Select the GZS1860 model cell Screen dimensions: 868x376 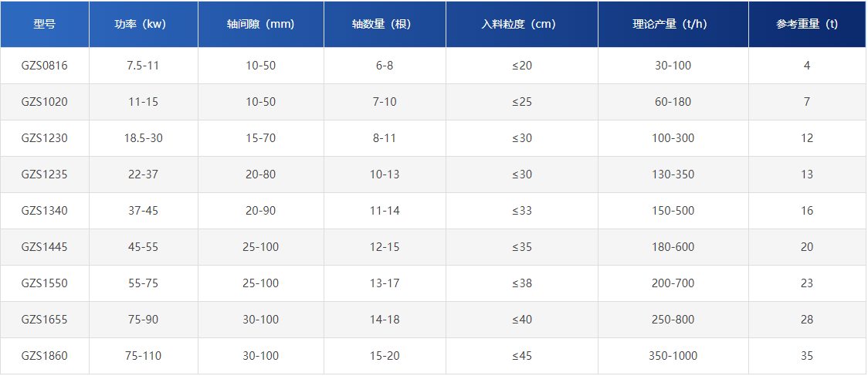tap(45, 356)
